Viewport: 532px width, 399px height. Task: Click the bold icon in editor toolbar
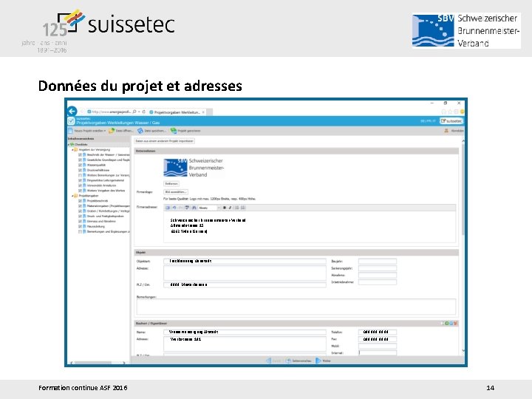pyautogui.click(x=225, y=208)
